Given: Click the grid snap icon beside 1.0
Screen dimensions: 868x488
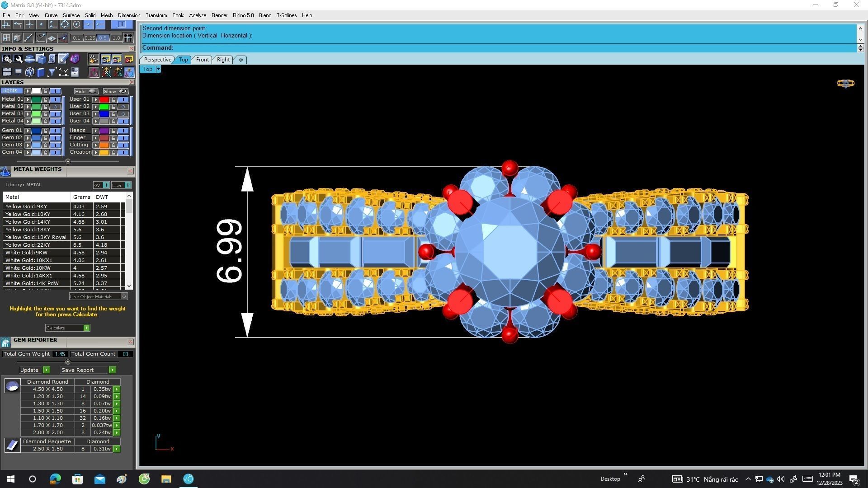Looking at the screenshot, I should pos(128,38).
